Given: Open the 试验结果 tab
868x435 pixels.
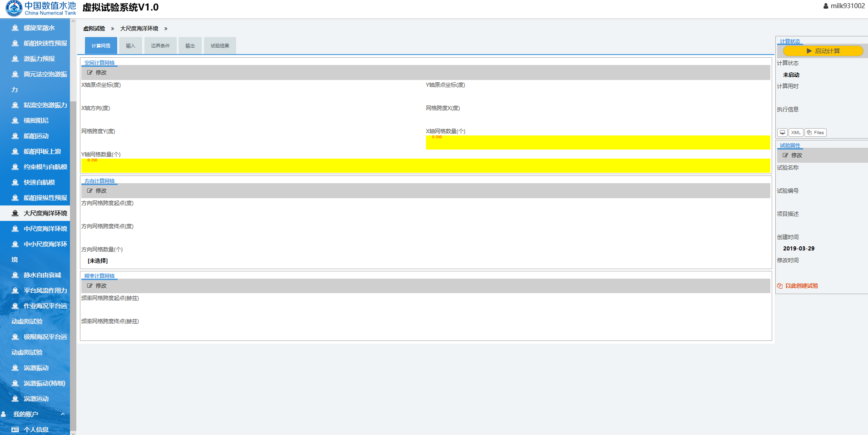Looking at the screenshot, I should coord(220,46).
